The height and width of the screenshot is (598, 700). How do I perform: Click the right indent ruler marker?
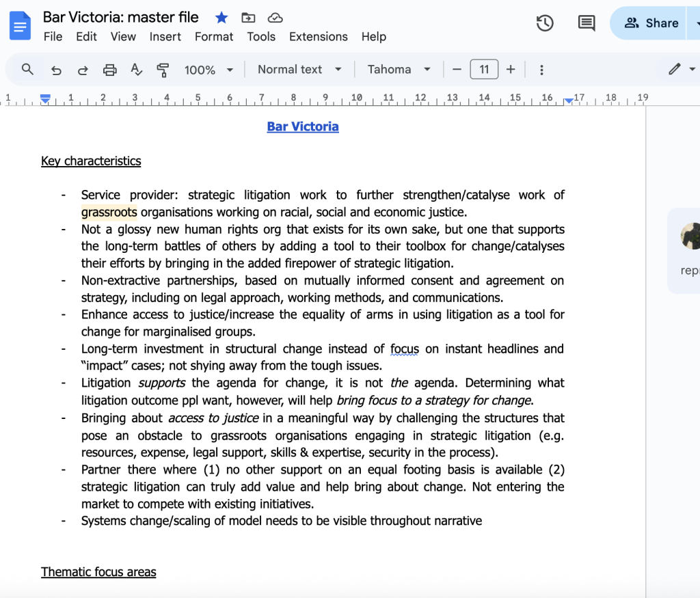click(x=568, y=101)
